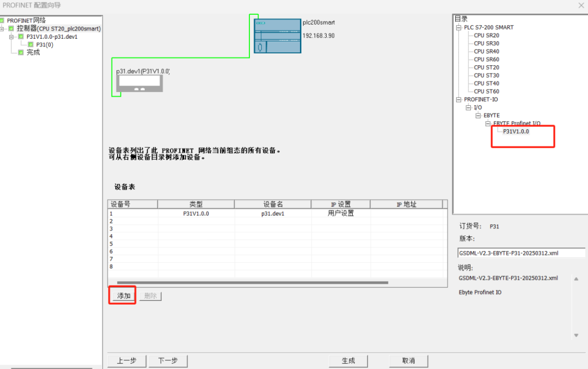The height and width of the screenshot is (369, 588).
Task: Click the IP 设置 column header
Action: 341,204
